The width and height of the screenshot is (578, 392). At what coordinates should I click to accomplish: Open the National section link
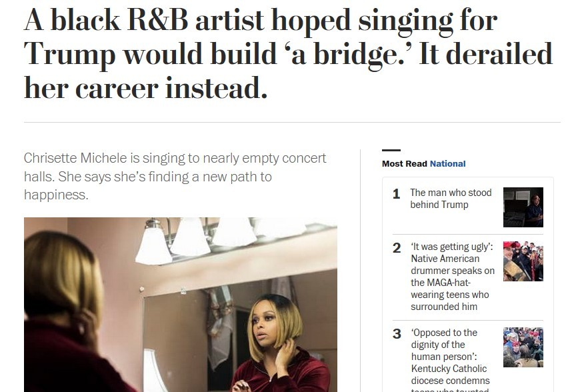[447, 164]
